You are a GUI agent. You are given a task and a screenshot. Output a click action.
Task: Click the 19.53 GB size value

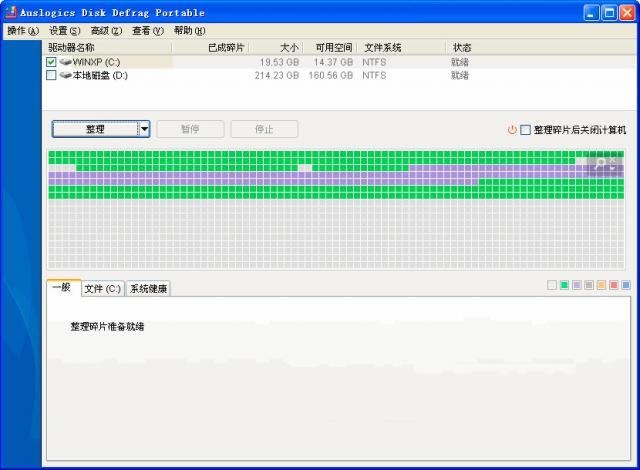point(280,62)
